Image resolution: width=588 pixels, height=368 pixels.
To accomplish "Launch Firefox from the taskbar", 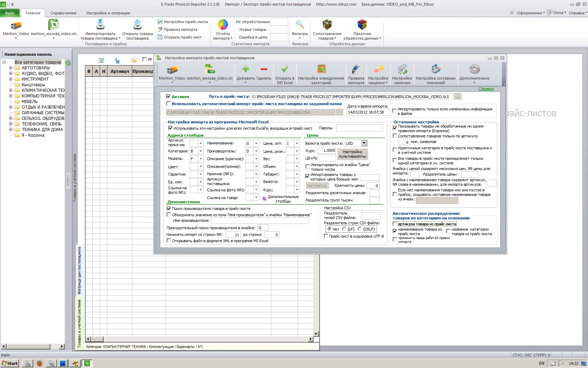I will pyautogui.click(x=40, y=363).
